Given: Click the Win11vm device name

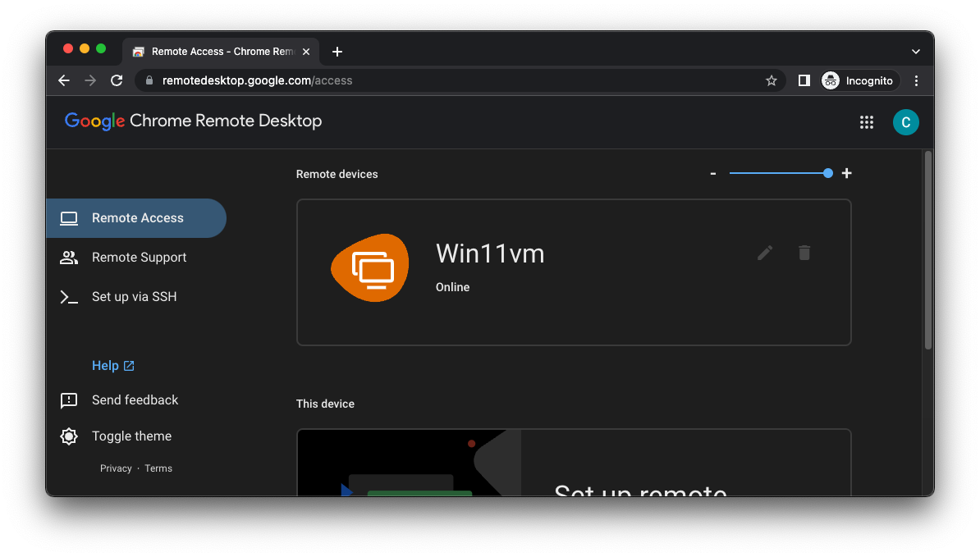Looking at the screenshot, I should 490,253.
